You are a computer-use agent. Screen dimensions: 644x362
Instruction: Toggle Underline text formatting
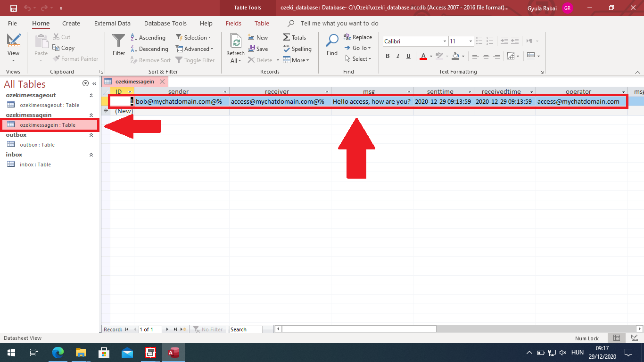408,56
